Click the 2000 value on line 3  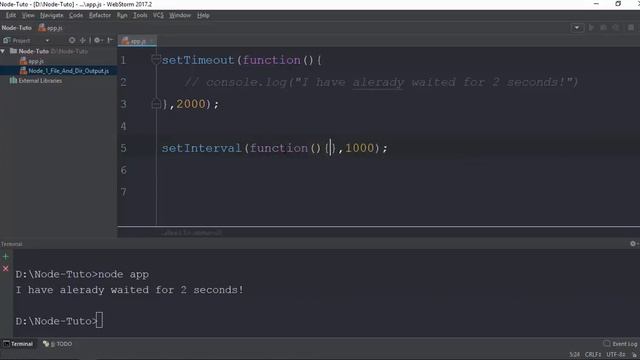[x=191, y=104]
